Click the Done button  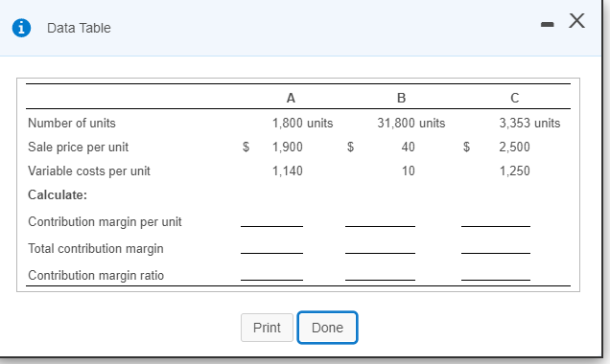point(327,328)
